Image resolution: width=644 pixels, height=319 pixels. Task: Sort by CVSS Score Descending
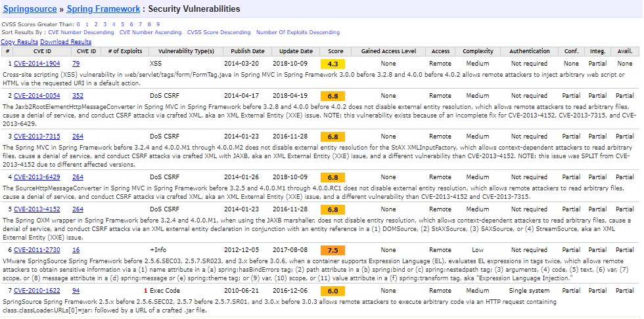pos(218,32)
